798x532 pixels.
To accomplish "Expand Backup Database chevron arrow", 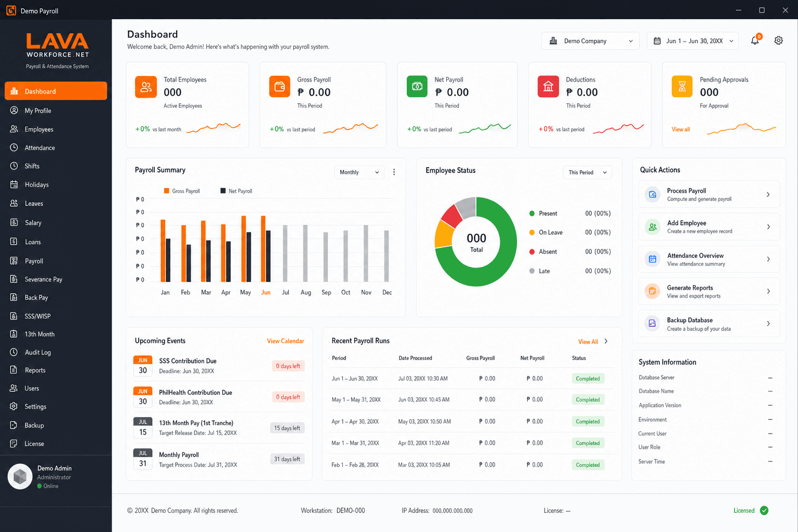I will point(768,323).
